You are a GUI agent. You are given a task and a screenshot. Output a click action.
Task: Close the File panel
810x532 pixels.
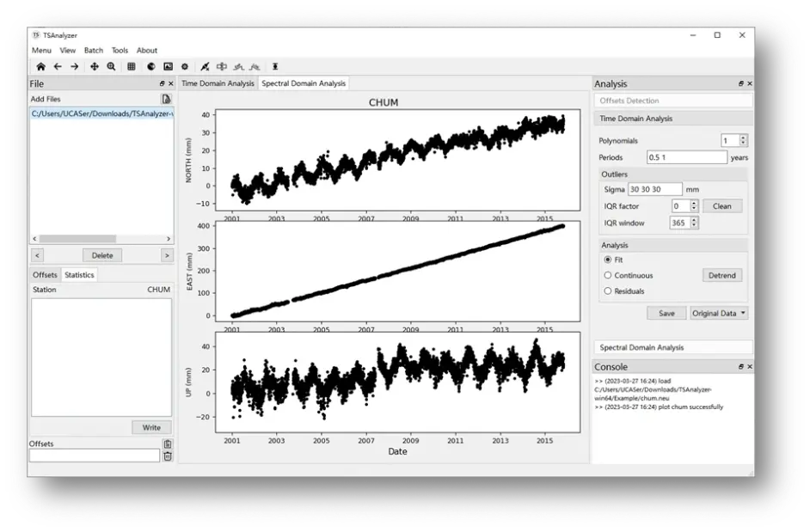[x=171, y=83]
